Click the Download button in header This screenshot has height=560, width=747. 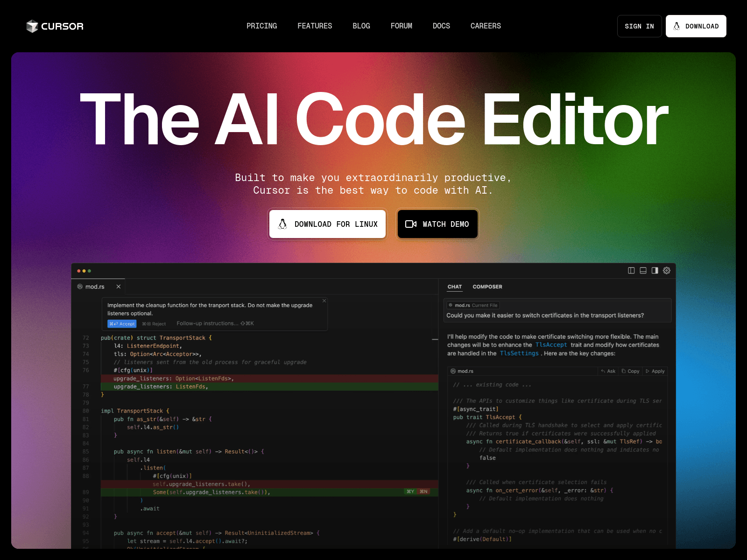pos(696,26)
